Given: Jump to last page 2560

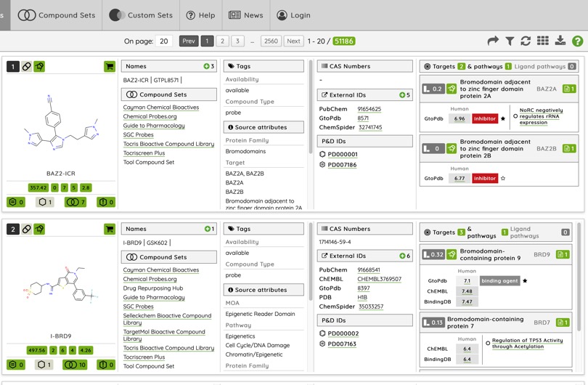Looking at the screenshot, I should (x=271, y=41).
